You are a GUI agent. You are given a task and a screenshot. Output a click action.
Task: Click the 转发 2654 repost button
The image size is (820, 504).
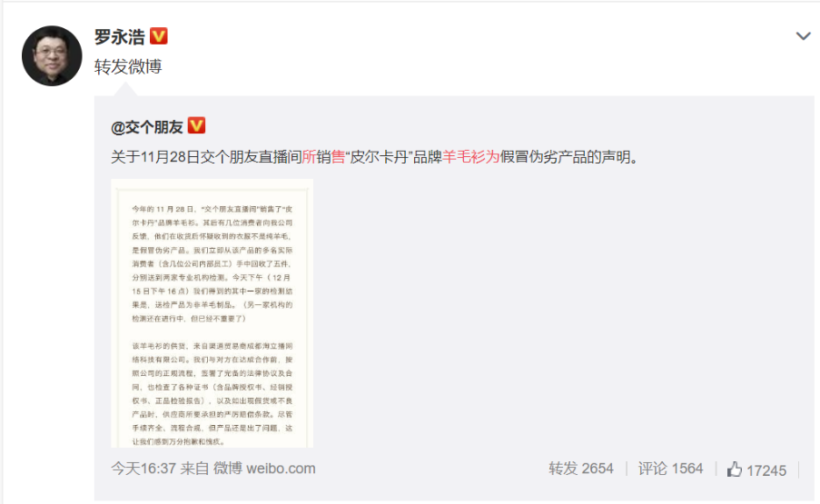click(x=581, y=469)
